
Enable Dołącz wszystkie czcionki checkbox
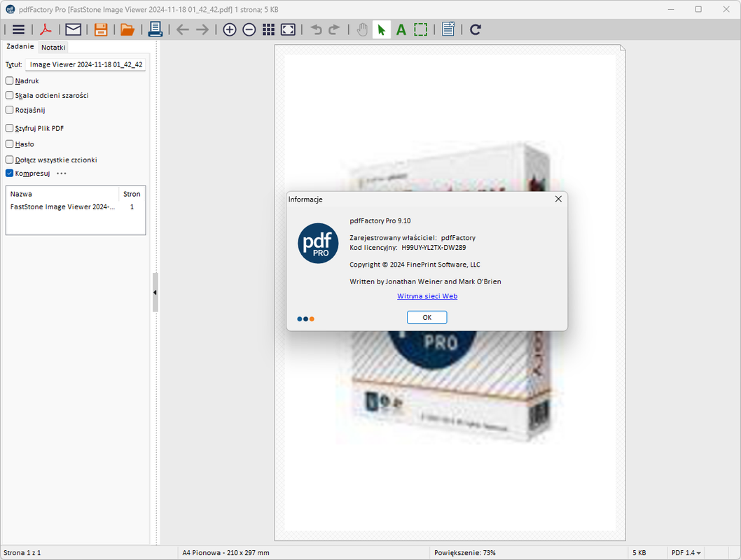9,160
